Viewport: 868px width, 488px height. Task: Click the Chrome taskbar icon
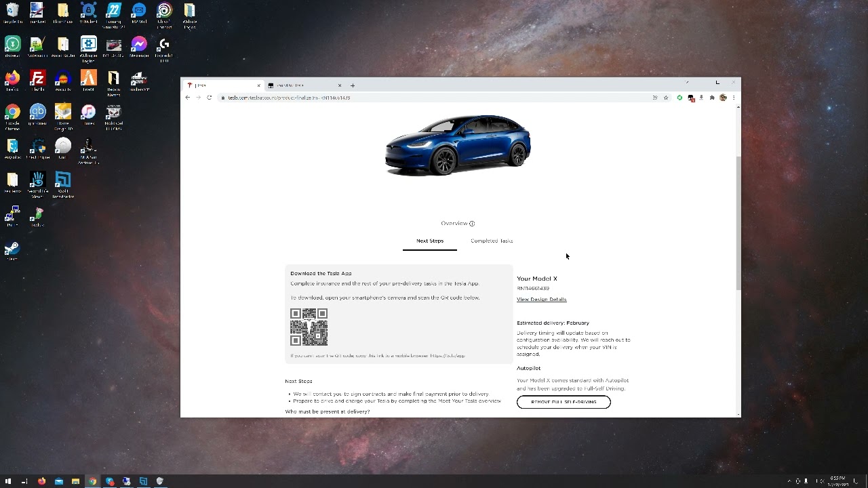click(93, 481)
